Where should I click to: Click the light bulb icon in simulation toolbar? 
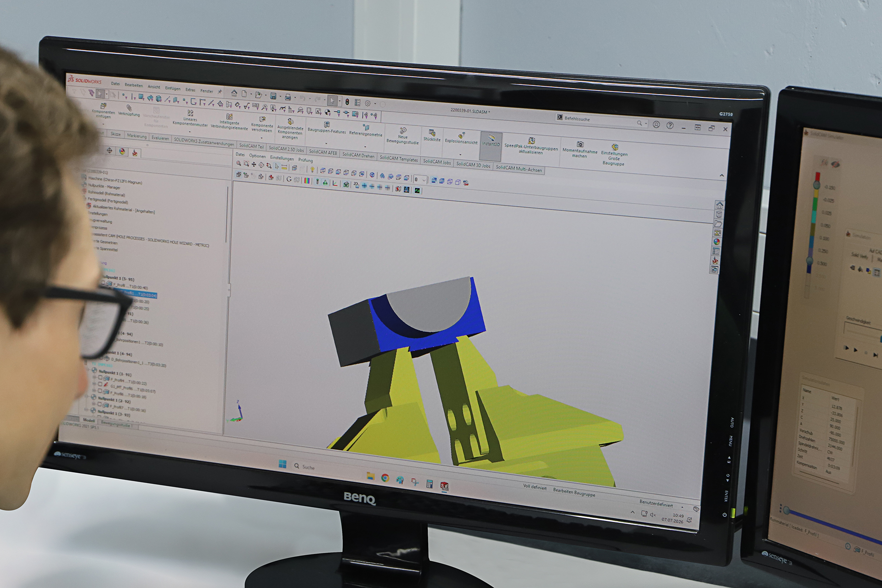click(312, 170)
